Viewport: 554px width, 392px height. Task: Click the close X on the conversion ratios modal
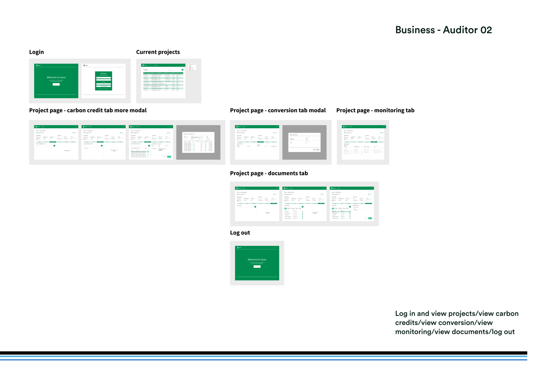click(319, 135)
